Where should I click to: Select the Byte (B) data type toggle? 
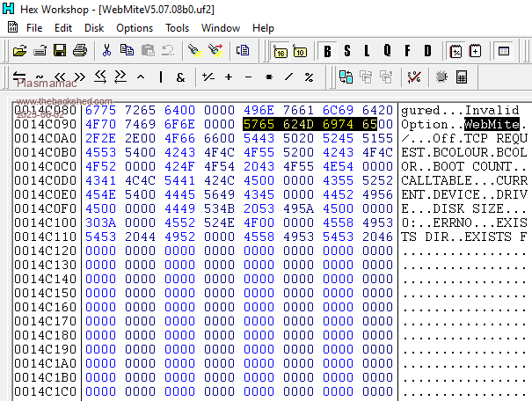click(328, 51)
